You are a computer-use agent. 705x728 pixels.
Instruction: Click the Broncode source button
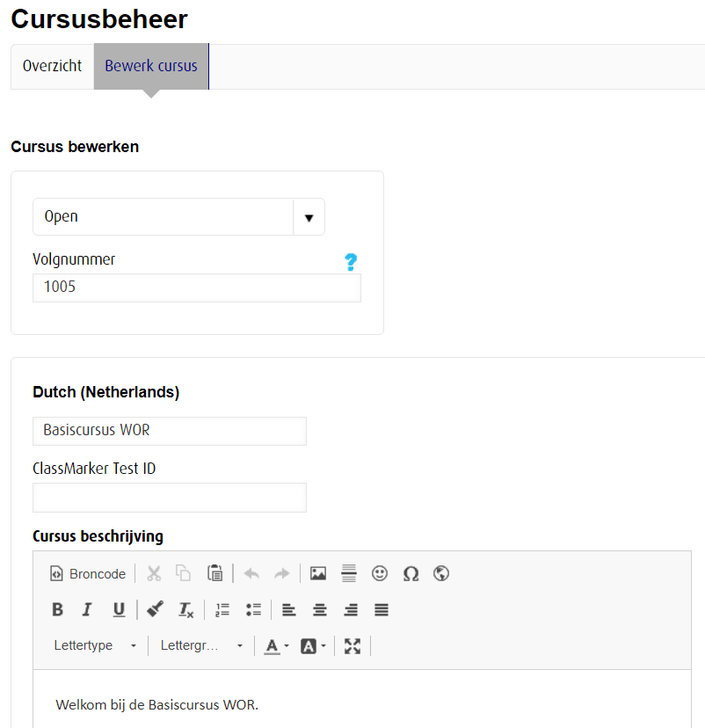pyautogui.click(x=87, y=574)
